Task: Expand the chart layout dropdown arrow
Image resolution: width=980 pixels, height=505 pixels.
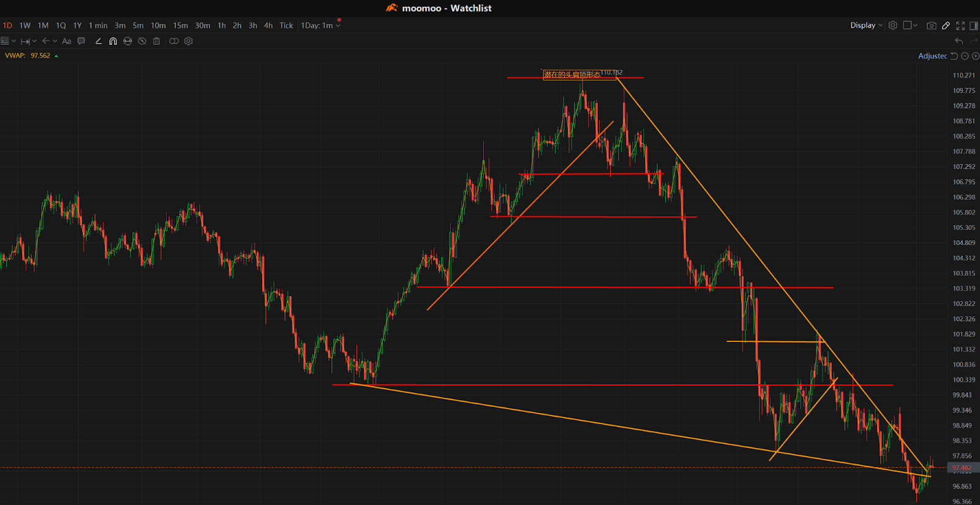Action: 915,26
